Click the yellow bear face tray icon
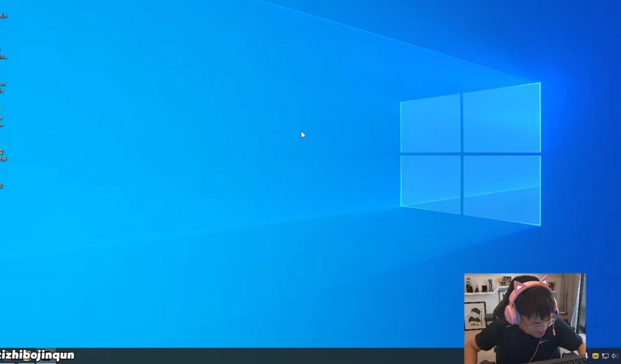This screenshot has width=621, height=364. coord(596,356)
